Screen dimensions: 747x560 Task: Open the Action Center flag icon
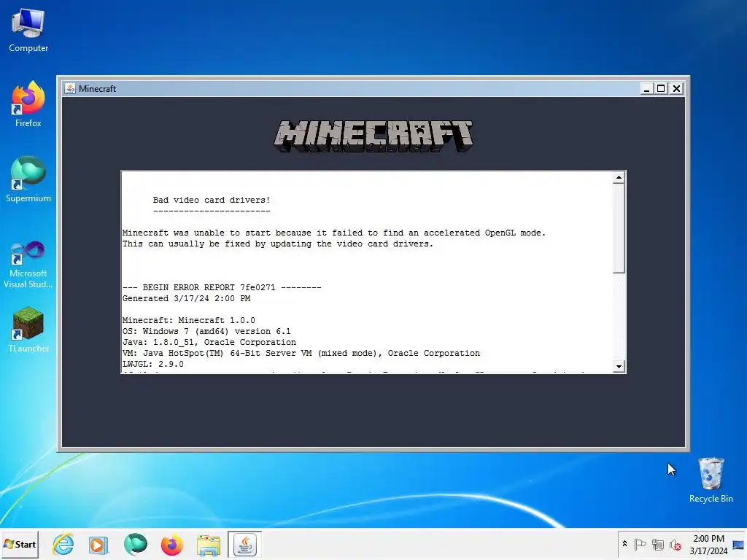click(640, 544)
